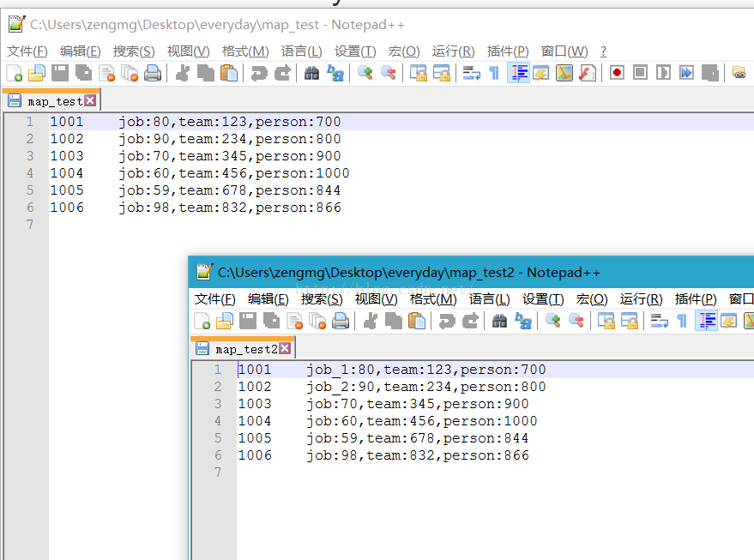Open 格式(M) menu in map_test window
Screen dimensions: 754x560
click(245, 51)
